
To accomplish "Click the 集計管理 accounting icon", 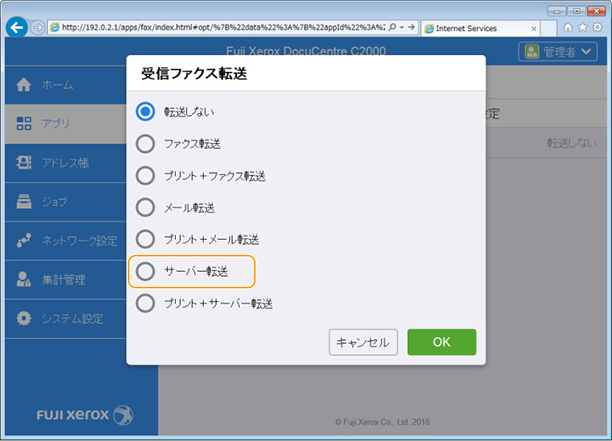I will click(x=26, y=280).
